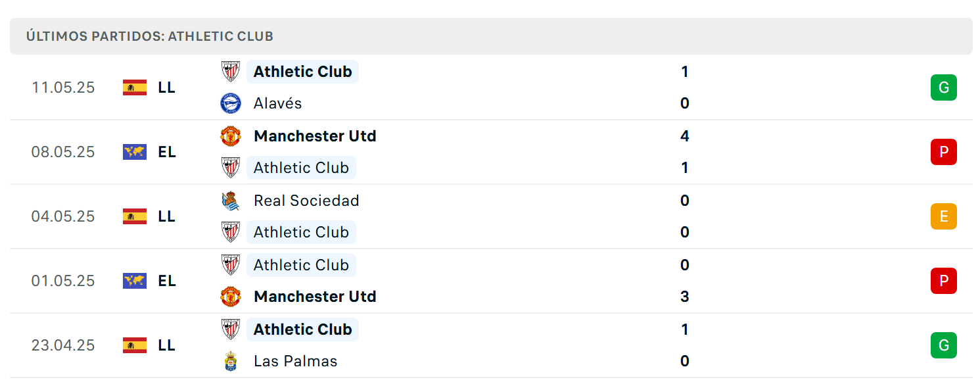
Task: Open Real Sociedad team link
Action: [306, 201]
